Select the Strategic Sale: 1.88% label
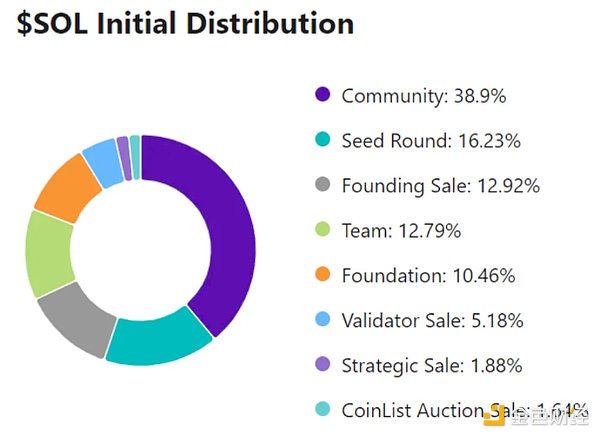The width and height of the screenshot is (600, 437). tap(432, 366)
